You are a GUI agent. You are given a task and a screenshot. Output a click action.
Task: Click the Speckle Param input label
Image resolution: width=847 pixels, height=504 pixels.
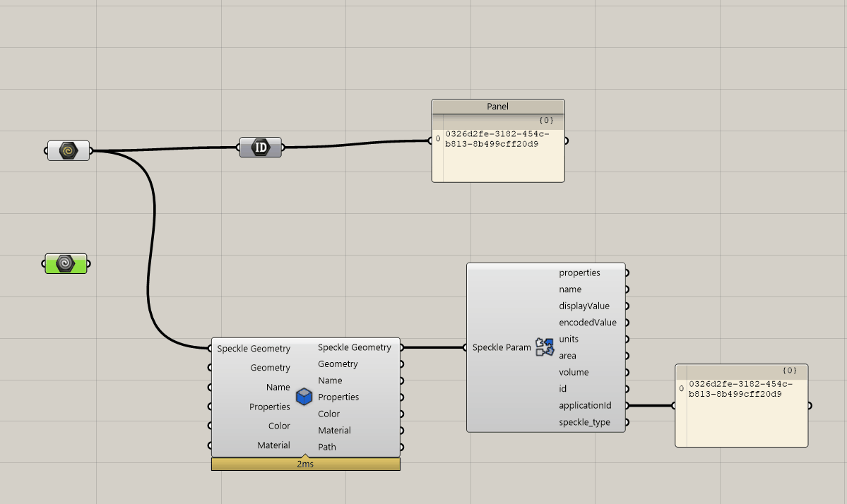502,347
